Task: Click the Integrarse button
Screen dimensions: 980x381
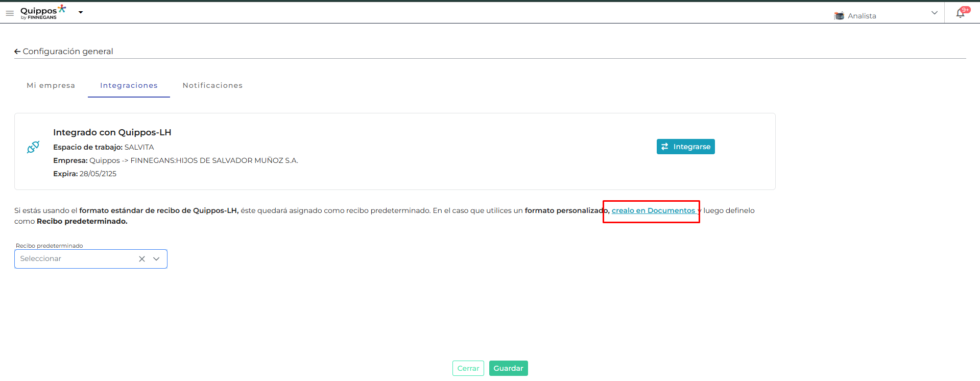Action: pos(686,147)
